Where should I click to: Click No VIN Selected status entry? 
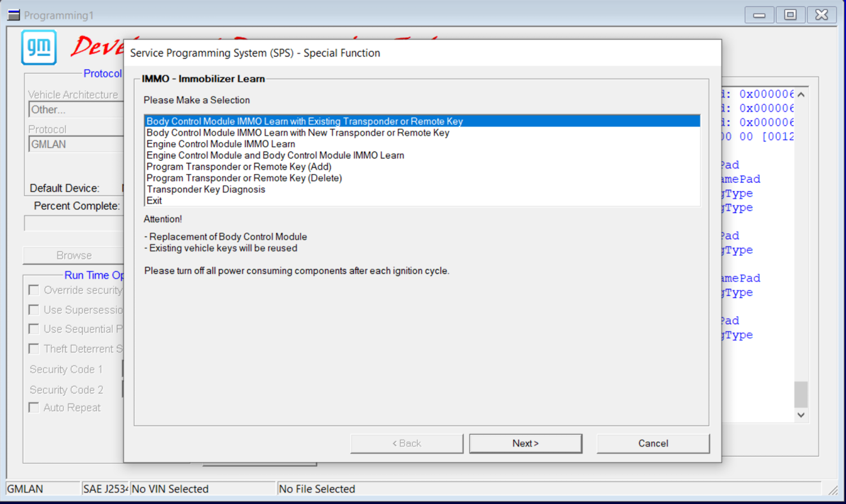(x=203, y=489)
